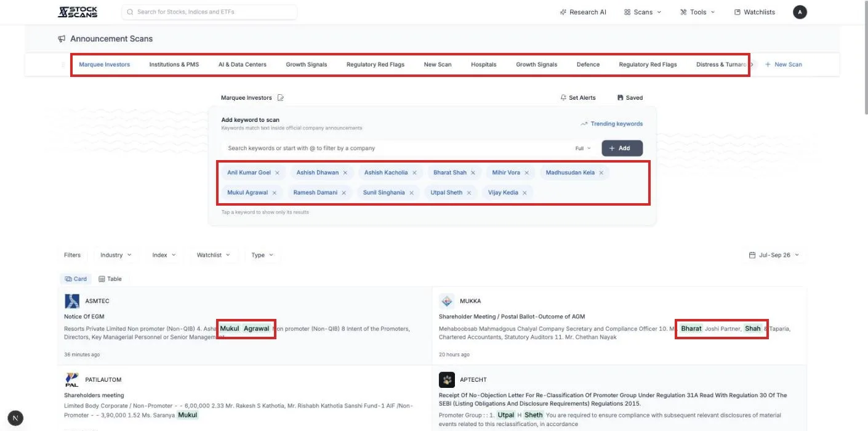The height and width of the screenshot is (431, 868).
Task: Open the ASMTEC Notice Of EGM announcement
Action: 84,317
